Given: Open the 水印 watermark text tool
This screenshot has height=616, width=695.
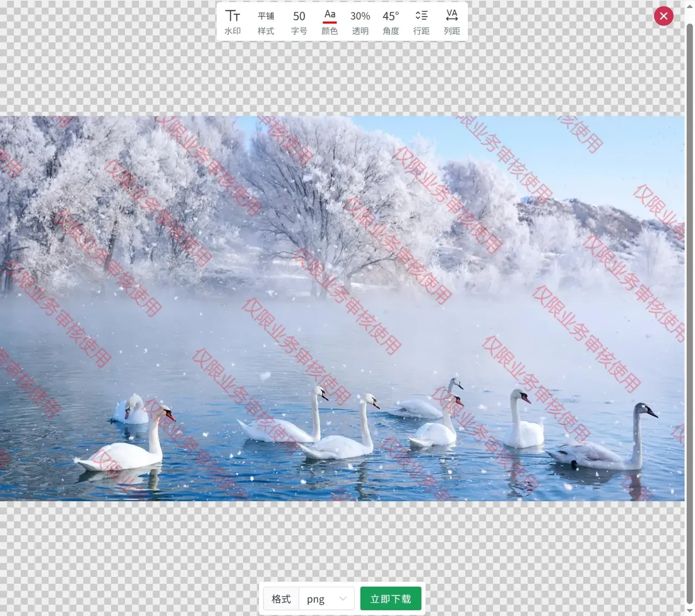Looking at the screenshot, I should point(232,22).
